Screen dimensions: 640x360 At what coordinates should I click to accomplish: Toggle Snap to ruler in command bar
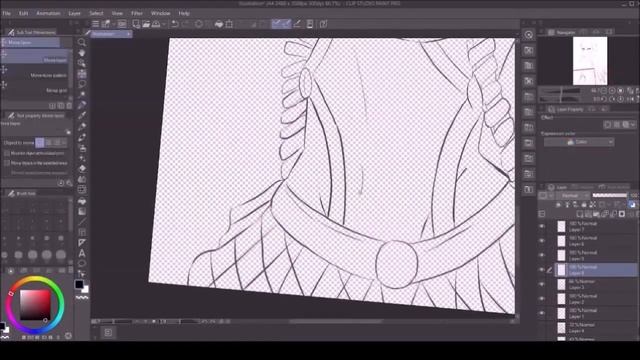[276, 24]
